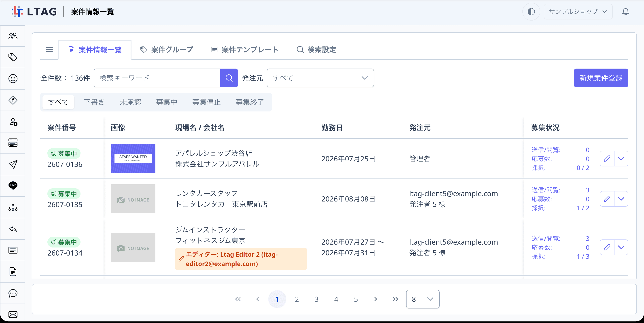Click the LTAG logo
The image size is (644, 323).
click(34, 11)
